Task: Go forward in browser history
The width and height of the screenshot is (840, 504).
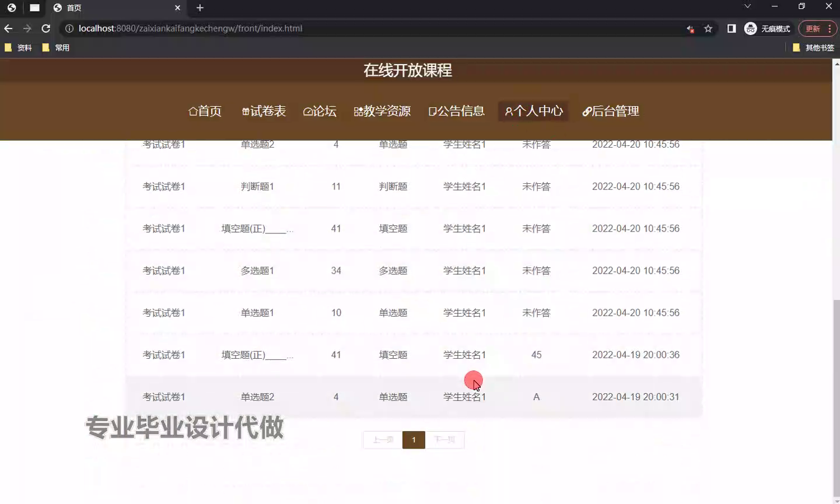Action: click(27, 29)
